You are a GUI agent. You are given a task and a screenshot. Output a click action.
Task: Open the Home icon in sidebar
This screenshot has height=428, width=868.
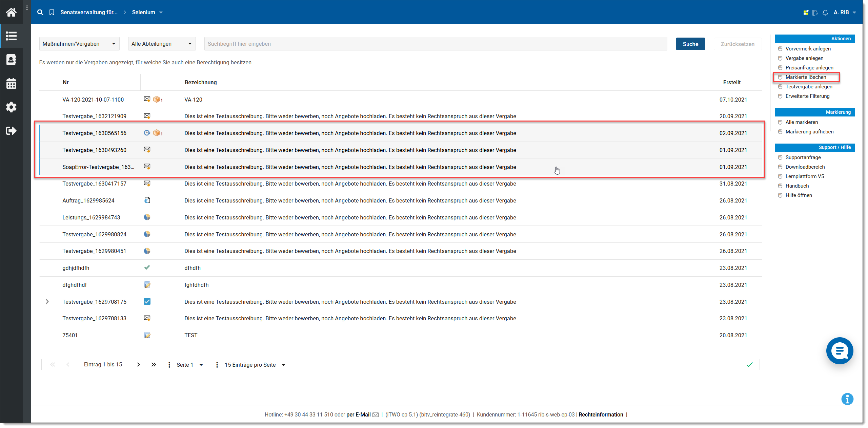[x=11, y=12]
